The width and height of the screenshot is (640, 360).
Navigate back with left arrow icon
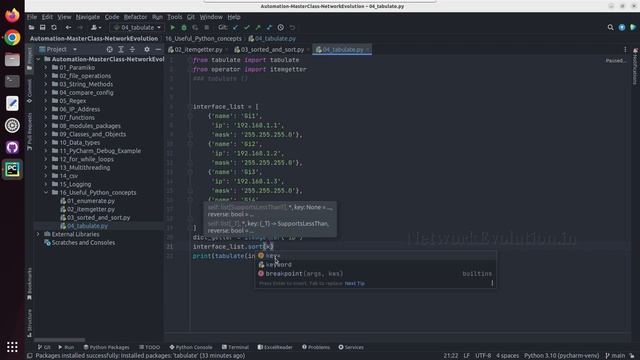coord(68,27)
